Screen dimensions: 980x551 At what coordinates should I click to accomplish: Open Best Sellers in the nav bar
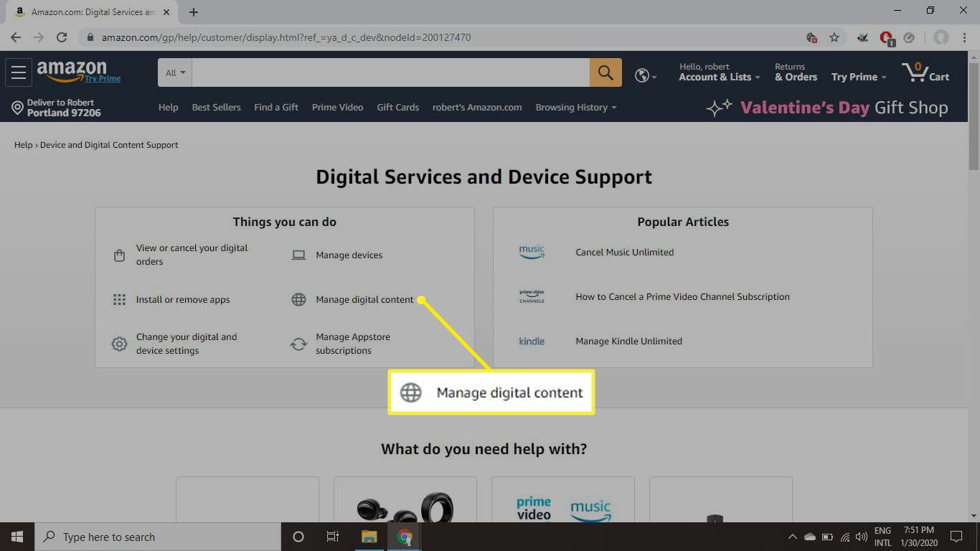point(216,108)
